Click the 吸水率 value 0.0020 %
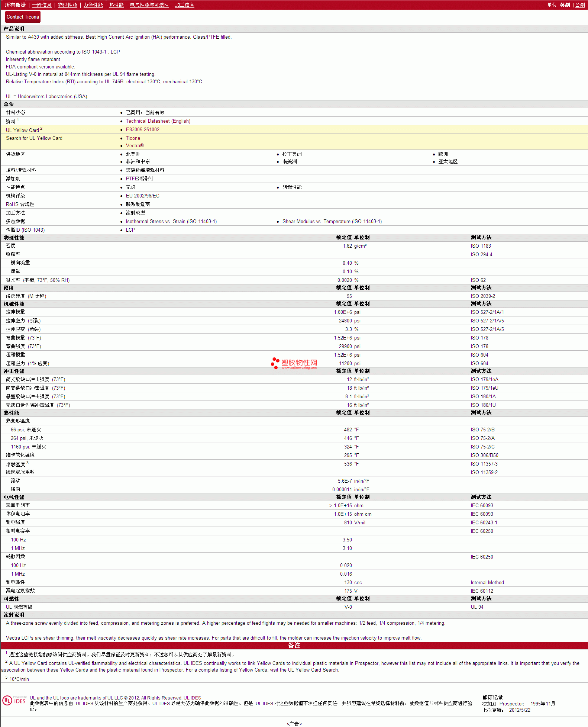 click(x=348, y=280)
